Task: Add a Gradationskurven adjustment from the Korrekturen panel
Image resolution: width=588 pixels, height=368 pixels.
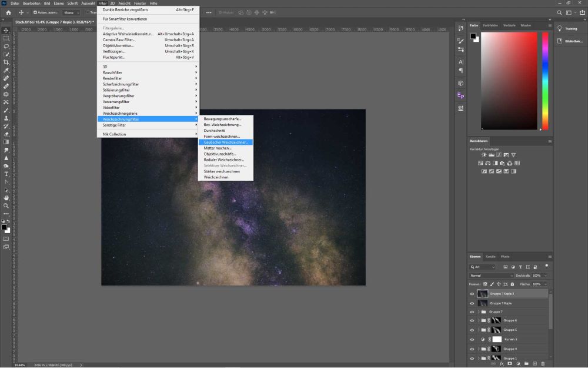Action: pyautogui.click(x=499, y=155)
